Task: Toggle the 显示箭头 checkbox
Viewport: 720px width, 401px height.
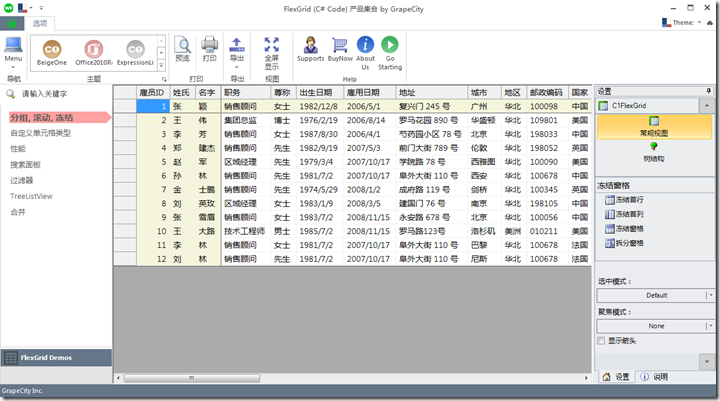Action: pyautogui.click(x=601, y=340)
